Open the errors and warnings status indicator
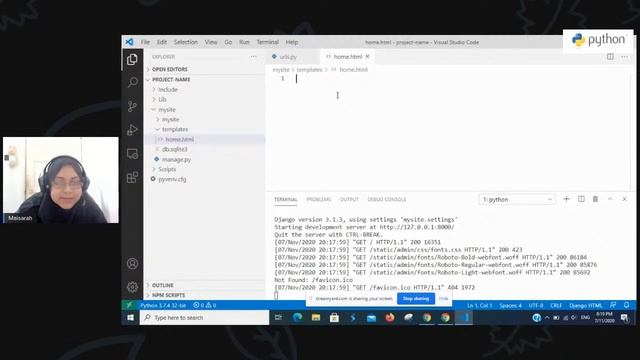Screen dimensions: 640x360 point(204,305)
